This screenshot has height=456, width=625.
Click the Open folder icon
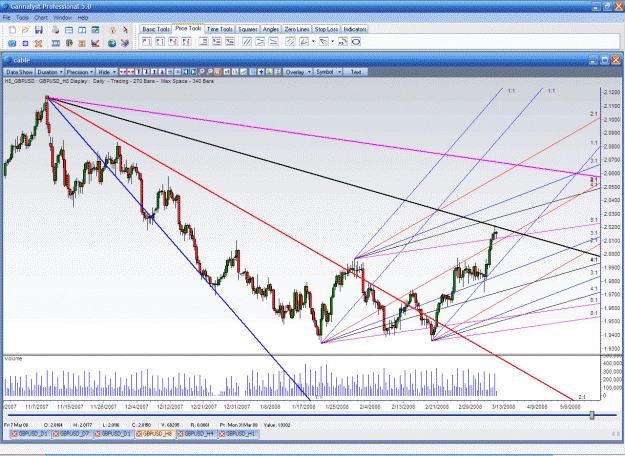tap(25, 30)
